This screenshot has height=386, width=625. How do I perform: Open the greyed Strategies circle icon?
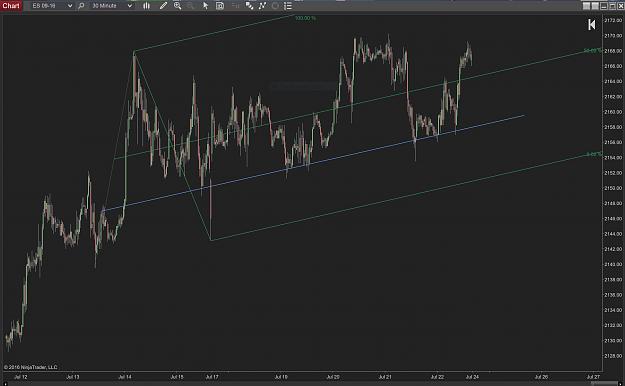click(275, 6)
